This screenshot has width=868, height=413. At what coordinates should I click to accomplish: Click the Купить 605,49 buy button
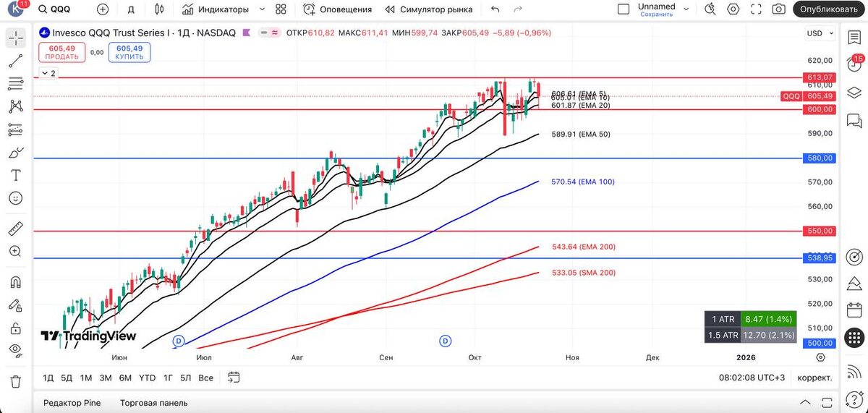click(x=129, y=52)
